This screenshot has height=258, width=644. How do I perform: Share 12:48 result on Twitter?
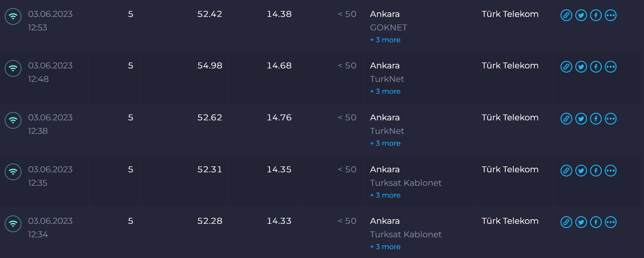[581, 67]
